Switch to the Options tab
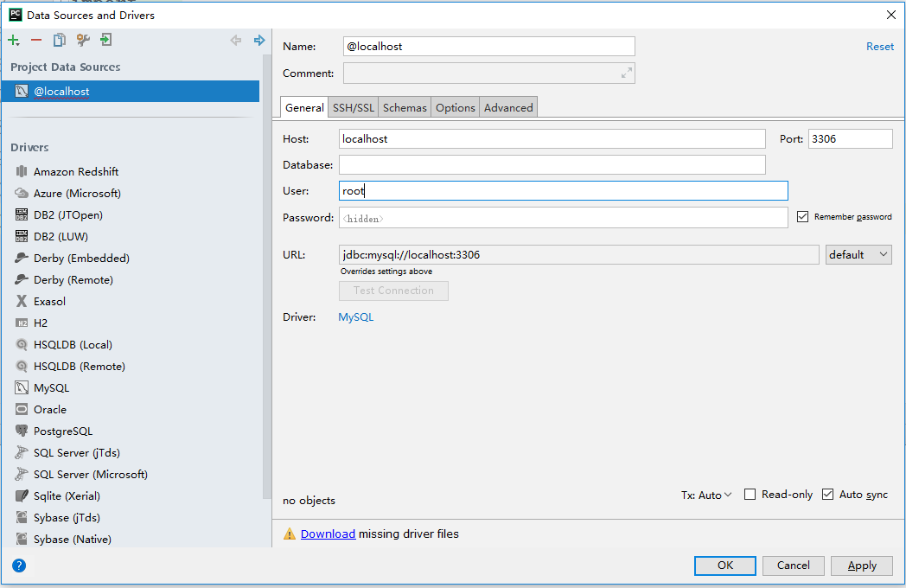Screen dimensions: 906x588 pyautogui.click(x=456, y=107)
